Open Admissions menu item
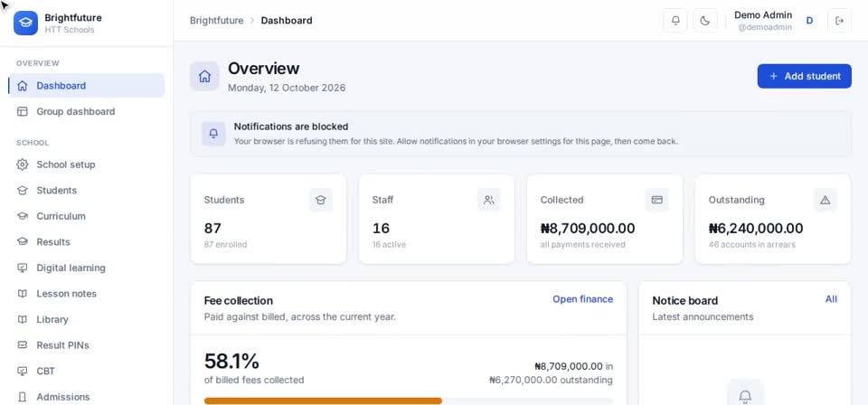Viewport: 868px width, 405px height. pos(87,397)
